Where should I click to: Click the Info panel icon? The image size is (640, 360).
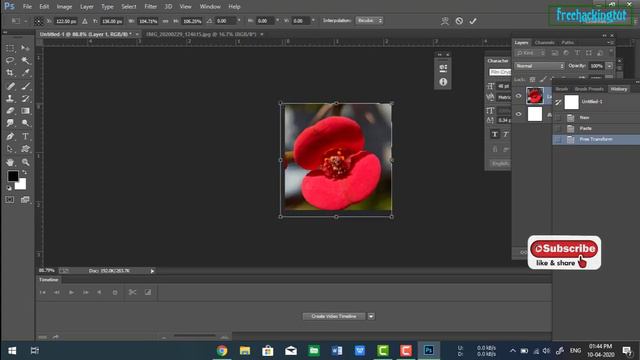443,82
